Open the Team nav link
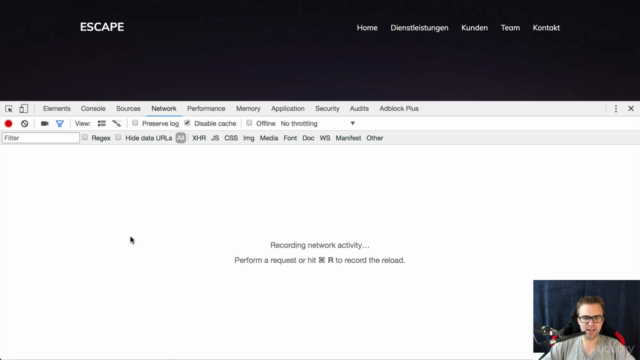 (510, 28)
